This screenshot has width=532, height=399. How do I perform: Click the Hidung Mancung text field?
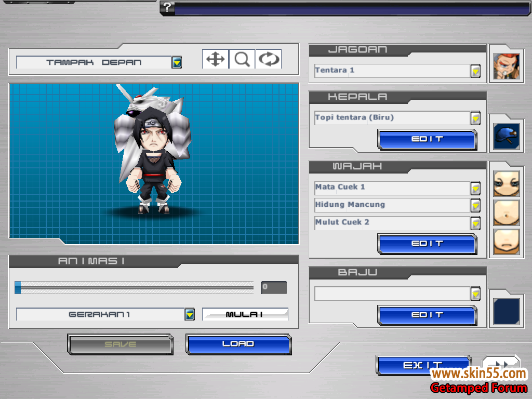click(x=393, y=205)
